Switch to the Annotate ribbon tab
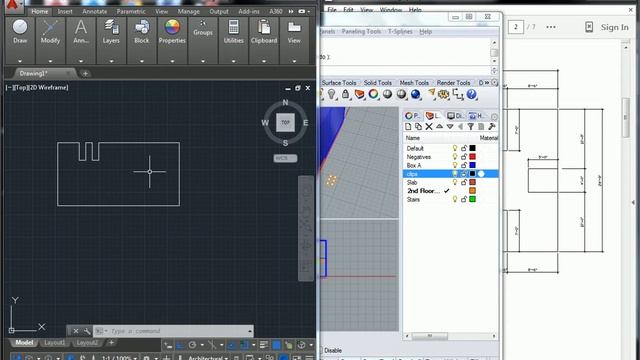Screen dimensions: 640x360 [94, 11]
